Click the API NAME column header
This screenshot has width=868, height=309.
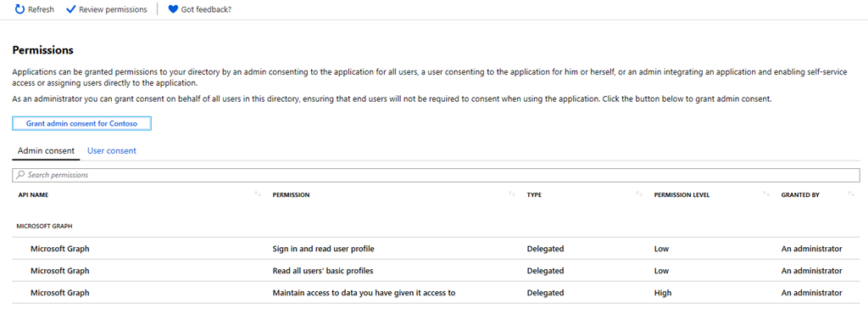click(34, 195)
